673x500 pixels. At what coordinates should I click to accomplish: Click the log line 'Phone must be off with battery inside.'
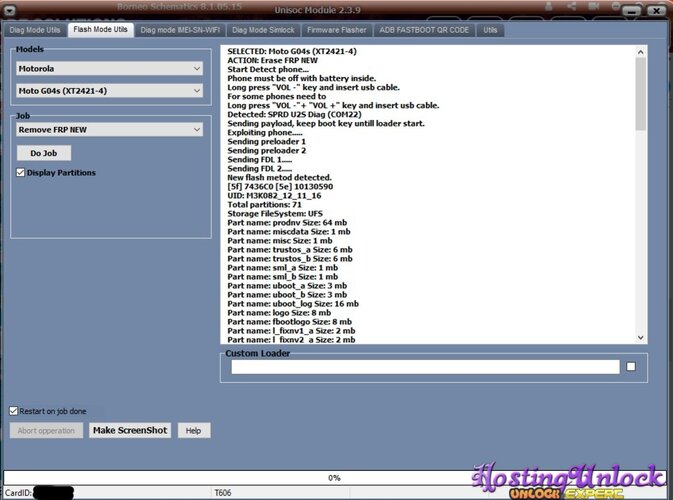[302, 79]
